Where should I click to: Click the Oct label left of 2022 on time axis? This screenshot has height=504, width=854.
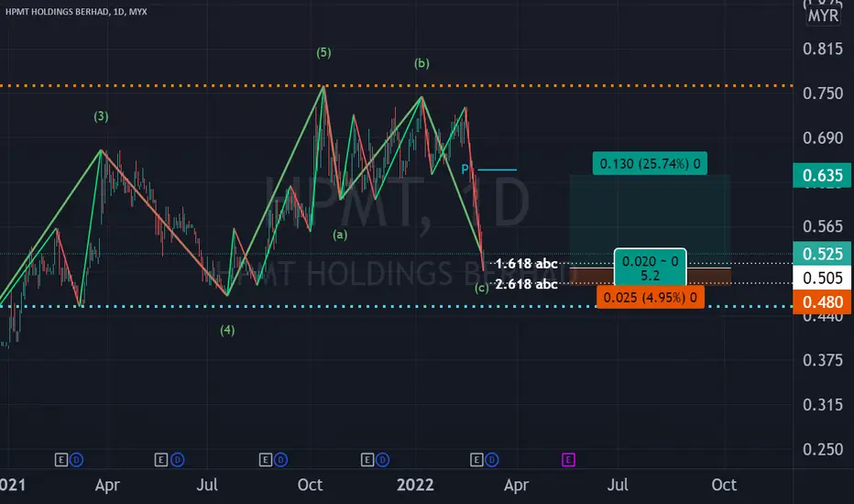coord(310,485)
